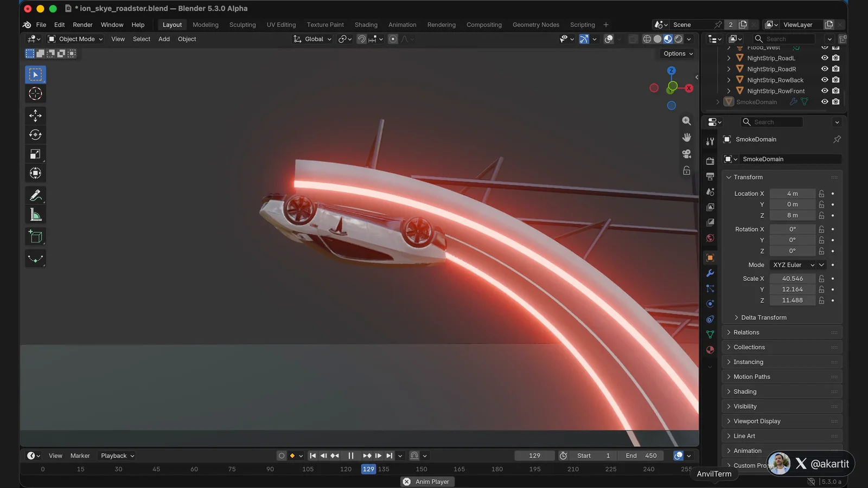Image resolution: width=868 pixels, height=488 pixels.
Task: Click the viewport zoom magnifier icon
Action: pos(686,121)
